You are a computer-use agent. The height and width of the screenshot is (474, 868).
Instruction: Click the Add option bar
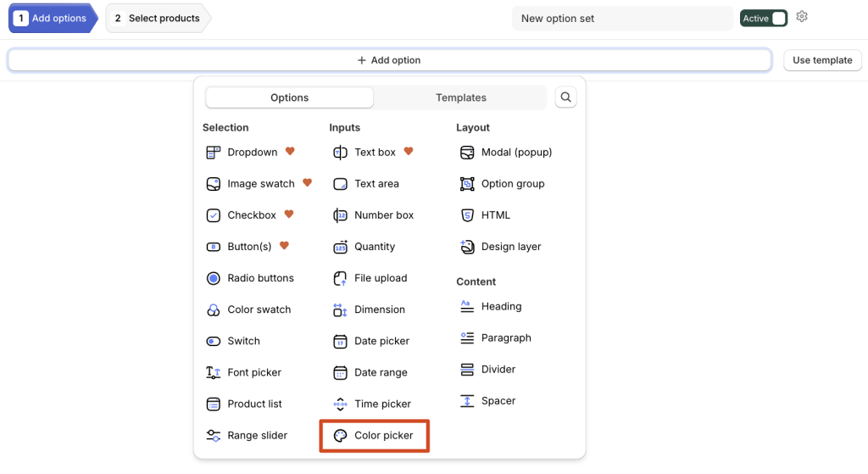coord(389,60)
